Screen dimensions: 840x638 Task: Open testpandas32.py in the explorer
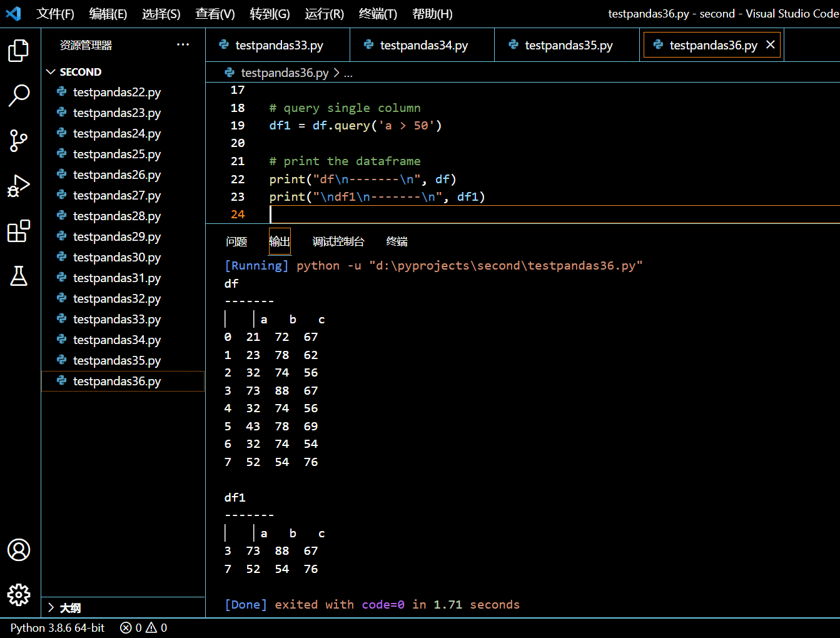point(123,298)
